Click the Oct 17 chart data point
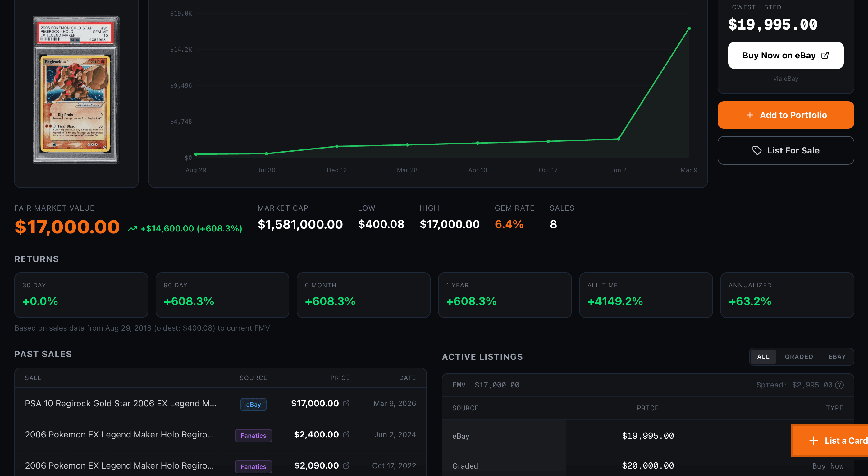868x476 pixels. pyautogui.click(x=548, y=141)
